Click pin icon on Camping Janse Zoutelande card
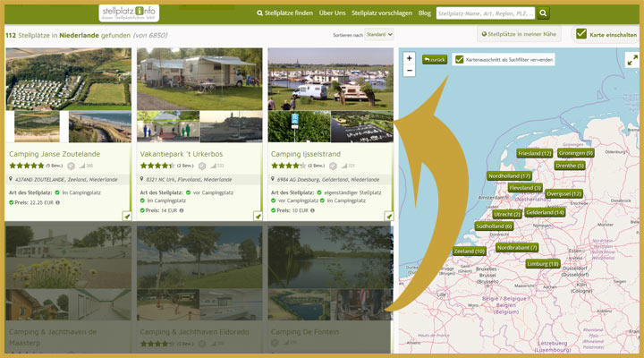The height and width of the screenshot is (358, 644). pyautogui.click(x=126, y=216)
